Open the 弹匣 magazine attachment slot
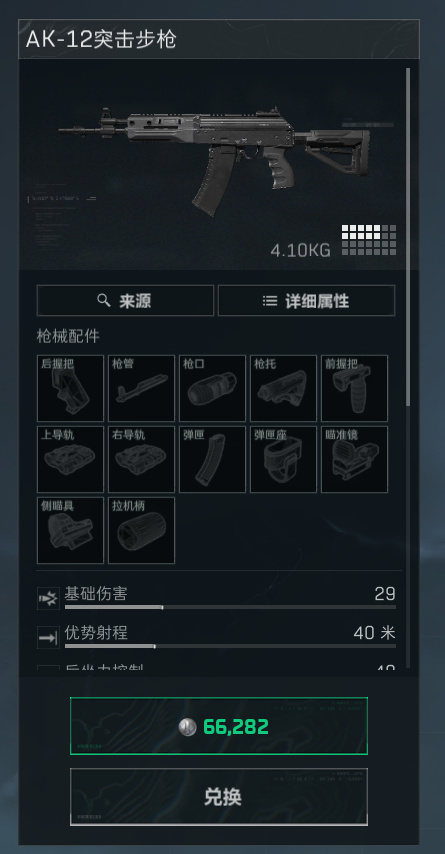The width and height of the screenshot is (445, 854). pos(212,459)
